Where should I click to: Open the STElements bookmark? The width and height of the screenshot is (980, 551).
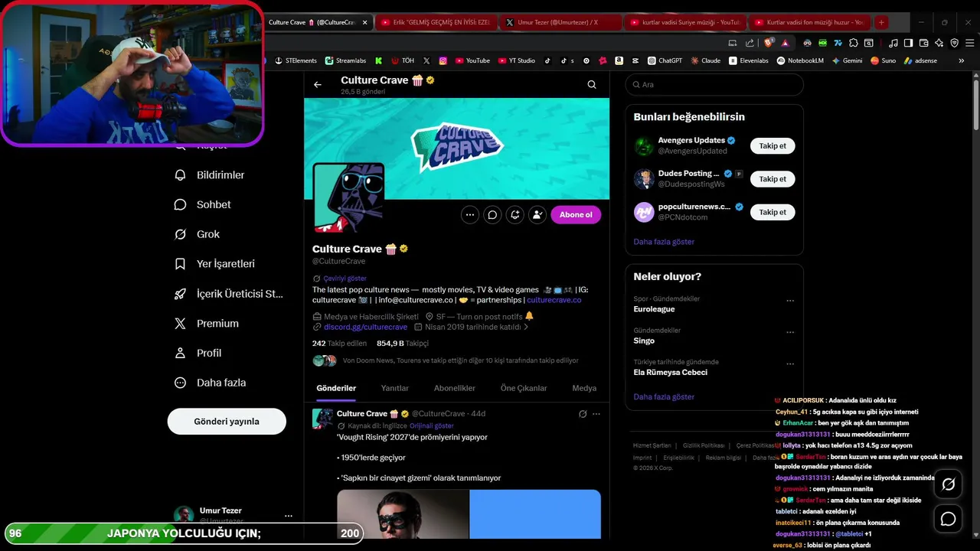(x=296, y=60)
